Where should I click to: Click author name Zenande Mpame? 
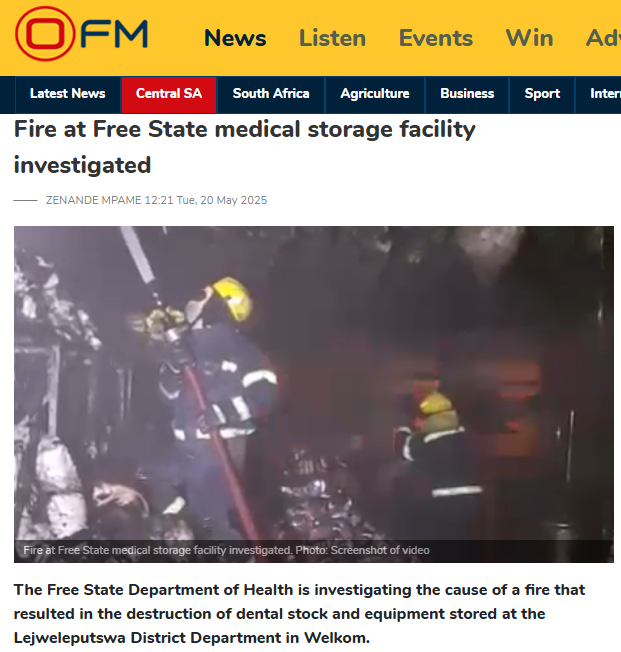pyautogui.click(x=94, y=200)
